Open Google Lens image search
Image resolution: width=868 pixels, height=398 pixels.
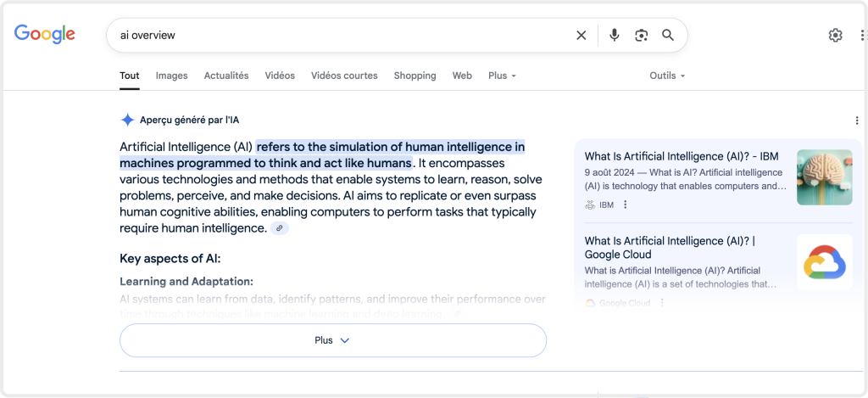pyautogui.click(x=642, y=36)
